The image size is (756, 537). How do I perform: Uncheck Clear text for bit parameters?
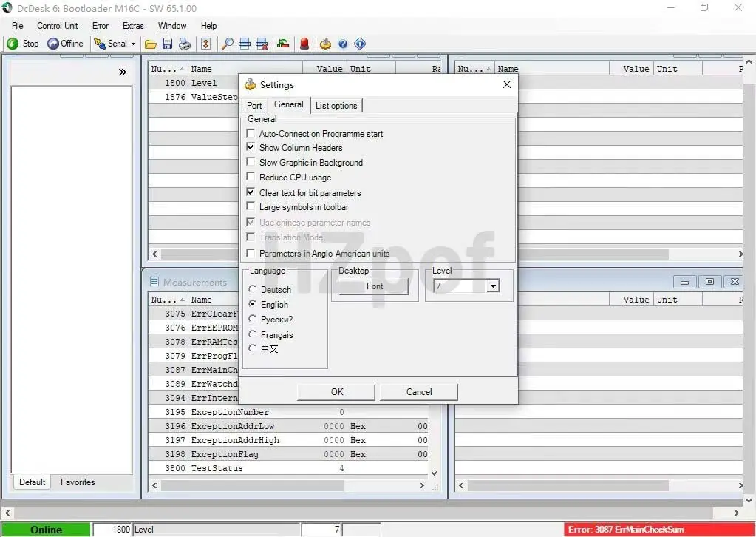tap(251, 192)
